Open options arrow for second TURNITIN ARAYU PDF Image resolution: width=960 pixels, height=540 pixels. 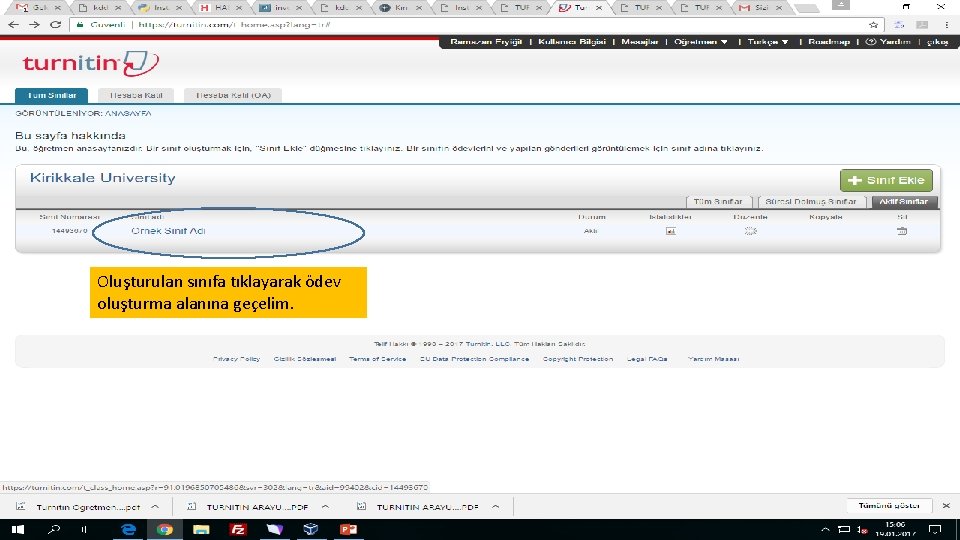pyautogui.click(x=495, y=507)
